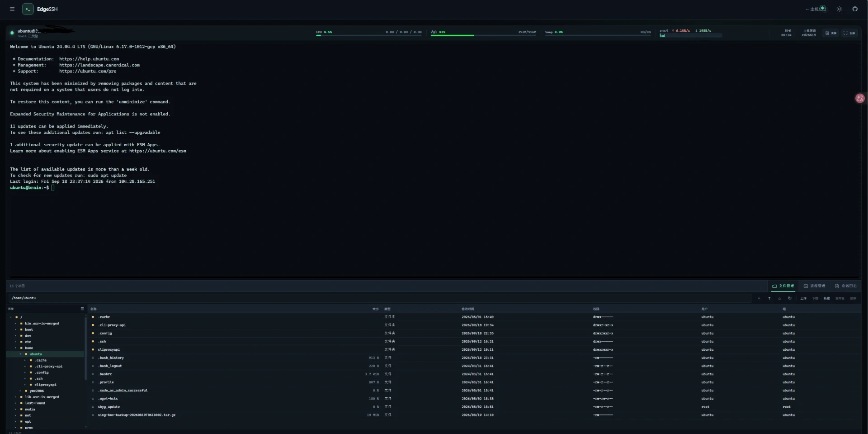Open the .ssh folder icon in file list
This screenshot has height=434, width=868.
pyautogui.click(x=93, y=341)
